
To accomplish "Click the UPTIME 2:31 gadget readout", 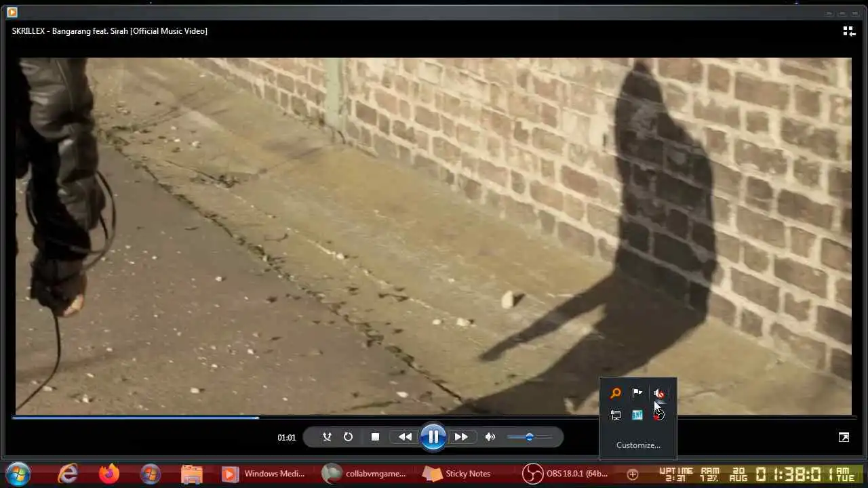I will click(x=676, y=474).
